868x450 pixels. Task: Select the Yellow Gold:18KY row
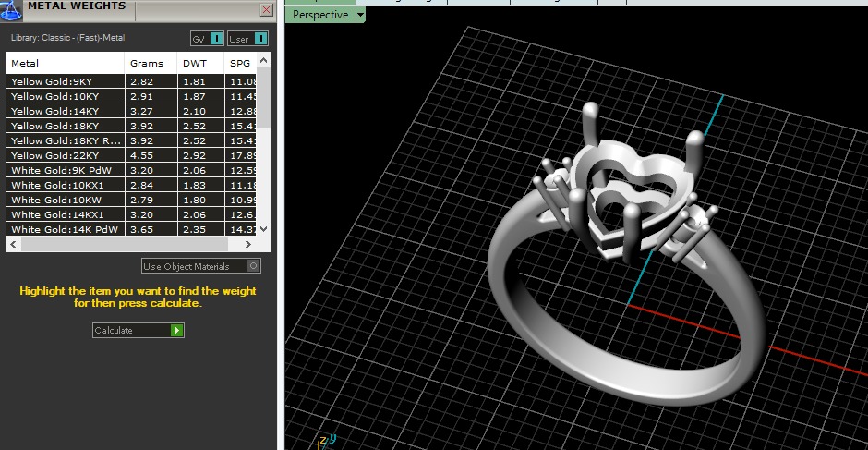pyautogui.click(x=131, y=126)
